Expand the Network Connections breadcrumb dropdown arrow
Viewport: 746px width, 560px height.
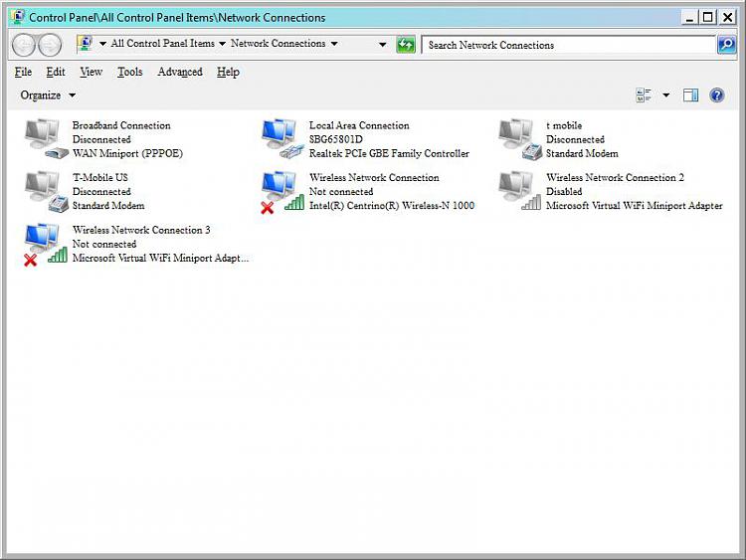point(334,44)
